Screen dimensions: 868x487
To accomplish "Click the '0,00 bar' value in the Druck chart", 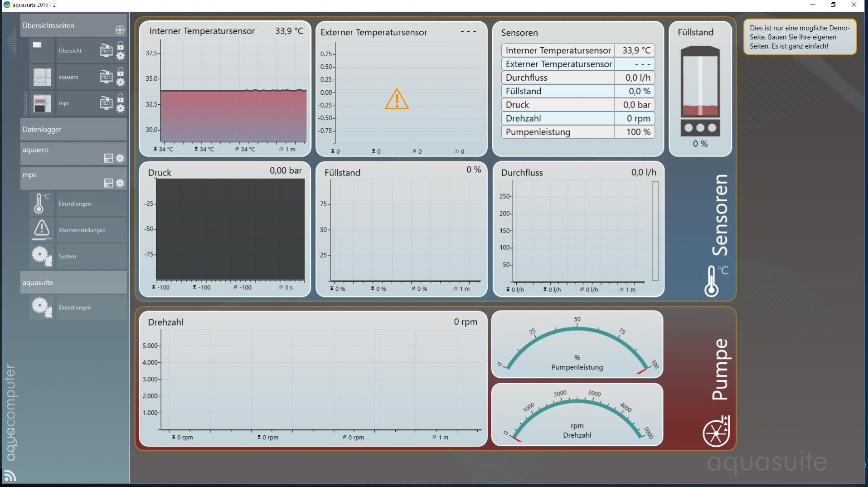I will 286,170.
